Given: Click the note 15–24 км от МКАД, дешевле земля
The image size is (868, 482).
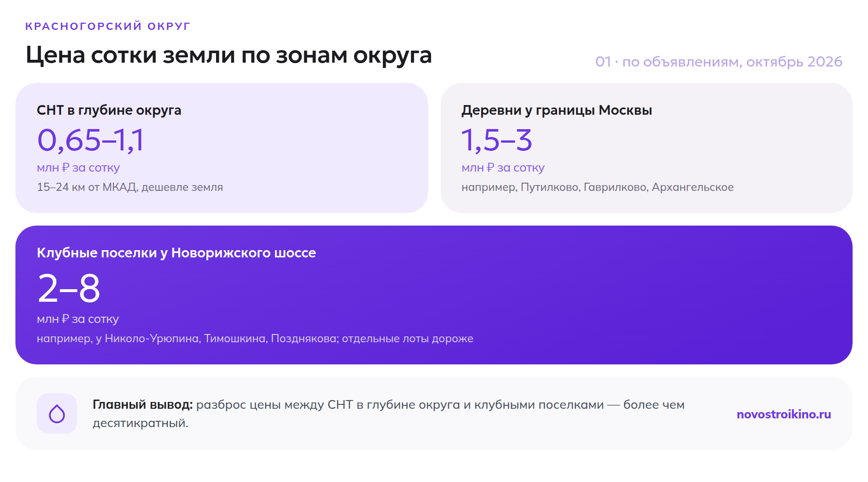Looking at the screenshot, I should point(130,187).
